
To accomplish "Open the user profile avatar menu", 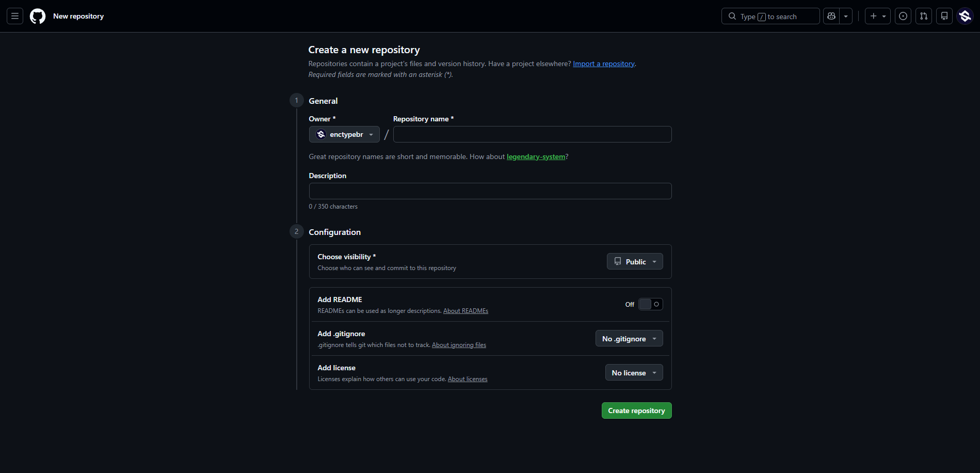I will coord(965,16).
